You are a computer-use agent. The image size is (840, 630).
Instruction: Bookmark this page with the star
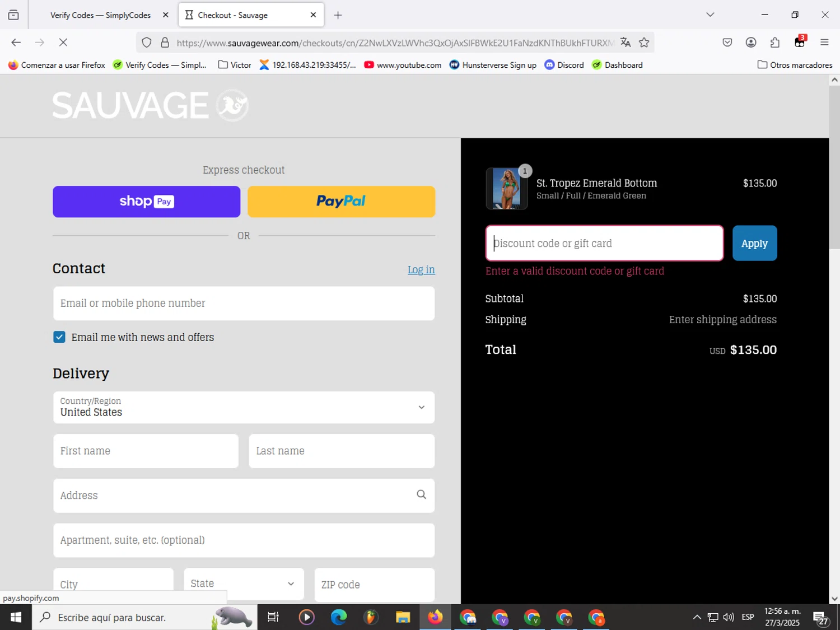644,43
